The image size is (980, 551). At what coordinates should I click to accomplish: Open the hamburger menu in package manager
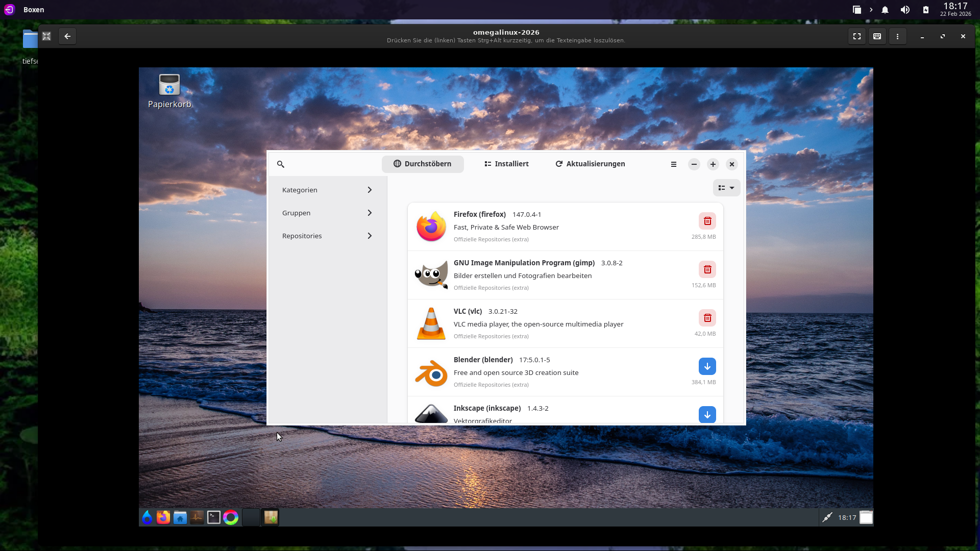pos(674,164)
